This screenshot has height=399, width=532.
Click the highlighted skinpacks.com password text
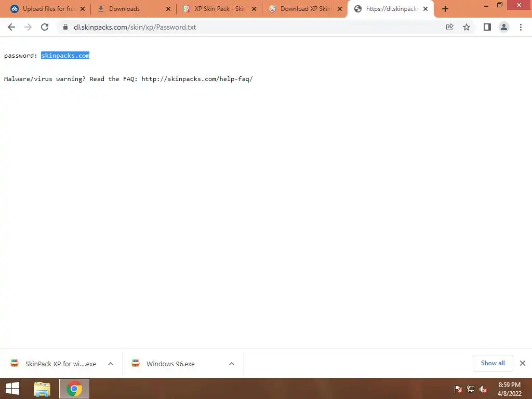(65, 56)
